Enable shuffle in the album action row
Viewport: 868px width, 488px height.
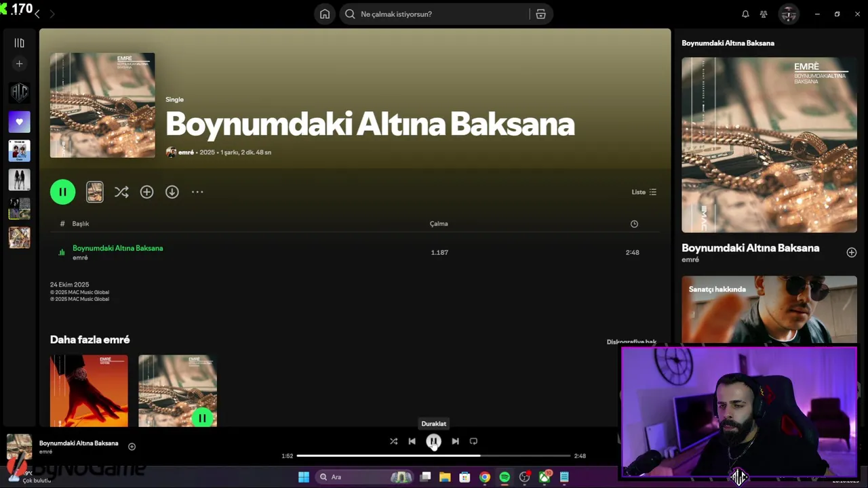pyautogui.click(x=121, y=192)
